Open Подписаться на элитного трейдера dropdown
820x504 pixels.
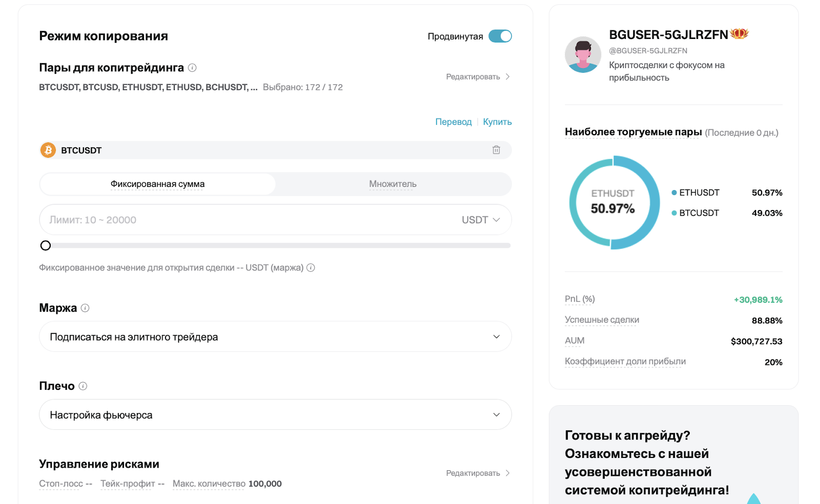pos(275,337)
